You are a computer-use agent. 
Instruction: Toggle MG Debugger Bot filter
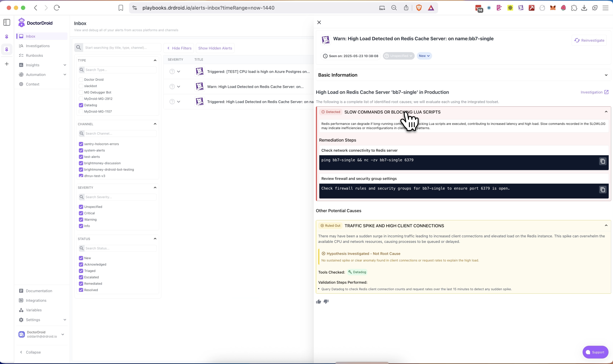tap(81, 92)
